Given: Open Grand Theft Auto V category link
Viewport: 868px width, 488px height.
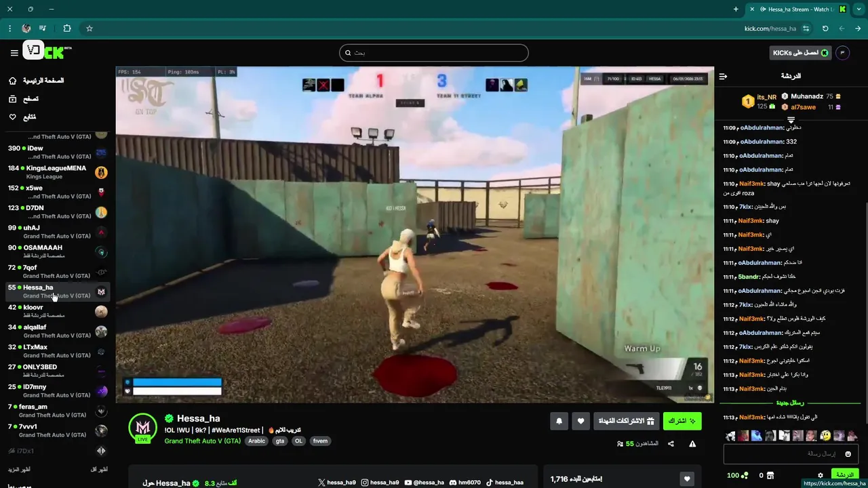Looking at the screenshot, I should click(x=203, y=441).
